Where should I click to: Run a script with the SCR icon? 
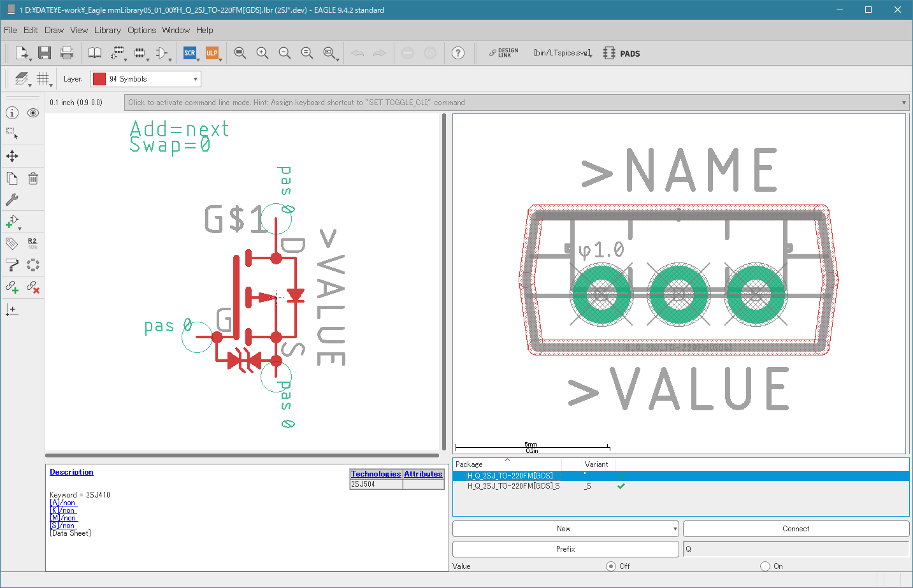[x=189, y=53]
